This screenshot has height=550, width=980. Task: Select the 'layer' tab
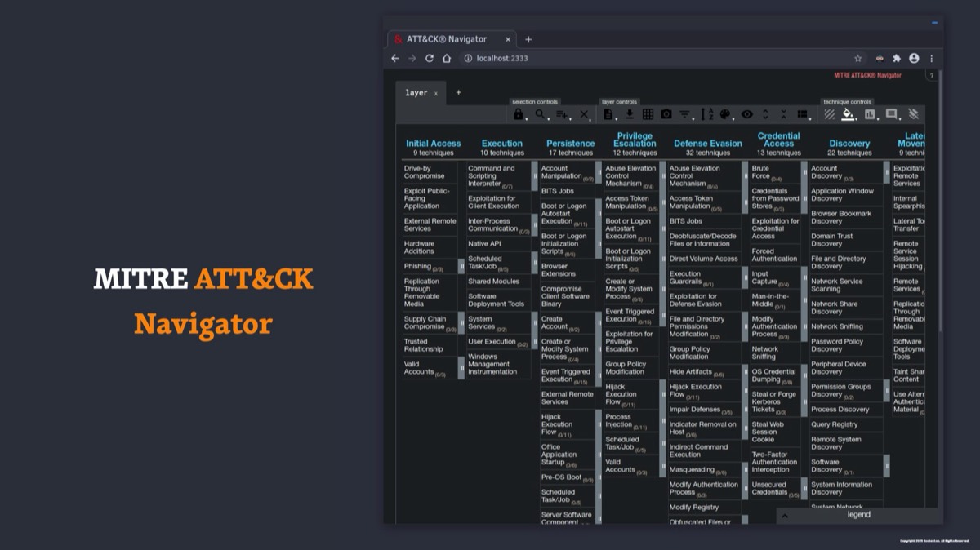point(416,93)
